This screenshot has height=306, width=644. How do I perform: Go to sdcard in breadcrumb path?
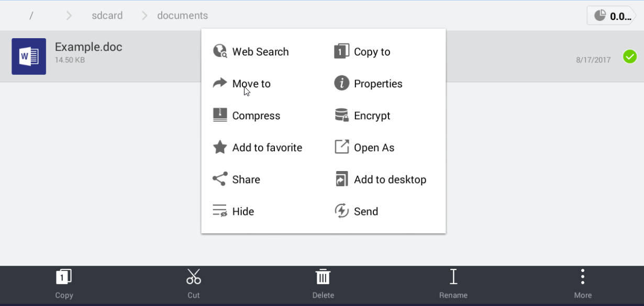point(107,16)
